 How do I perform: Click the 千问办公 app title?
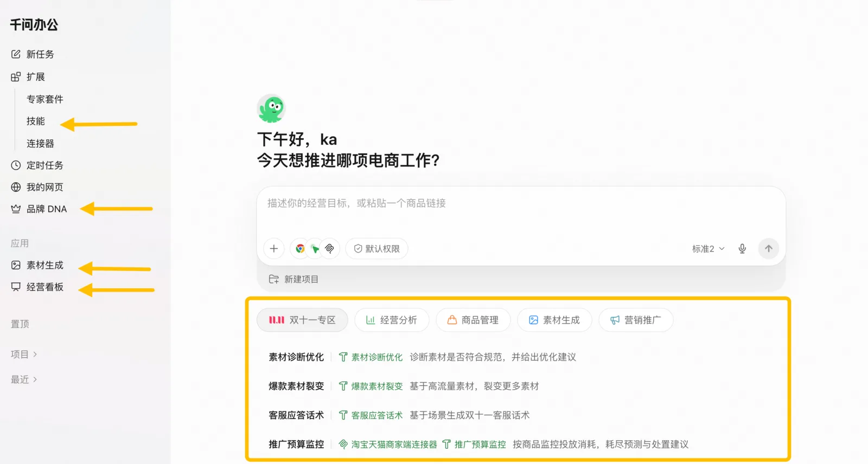coord(34,24)
